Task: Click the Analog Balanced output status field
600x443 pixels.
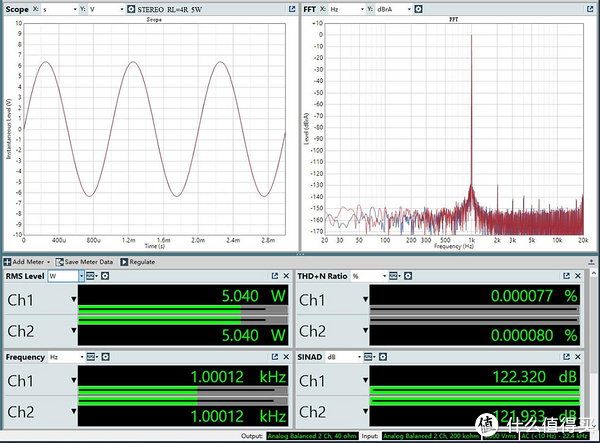Action: [x=312, y=436]
